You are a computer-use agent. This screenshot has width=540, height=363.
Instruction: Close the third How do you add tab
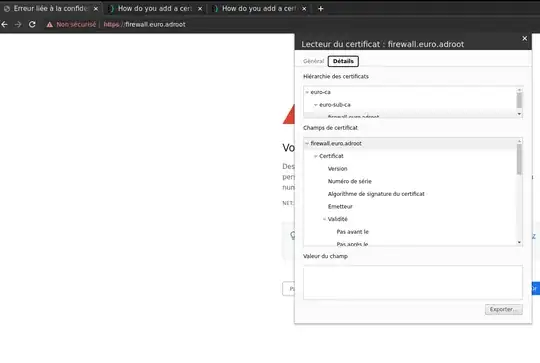(304, 9)
